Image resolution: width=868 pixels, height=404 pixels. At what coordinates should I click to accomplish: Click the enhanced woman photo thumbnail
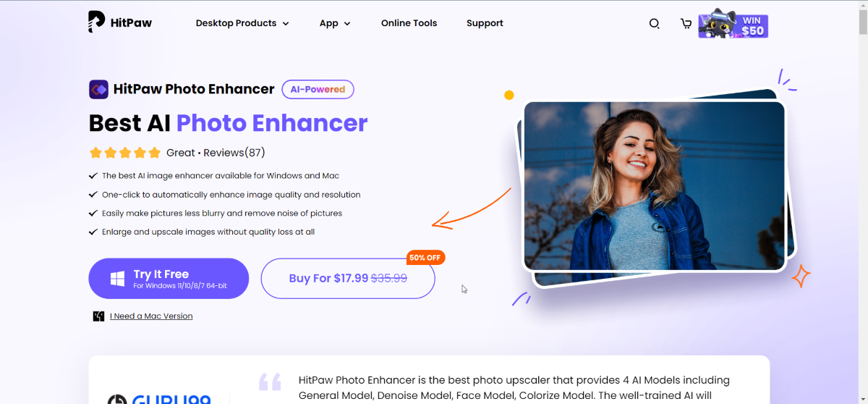[x=654, y=186]
